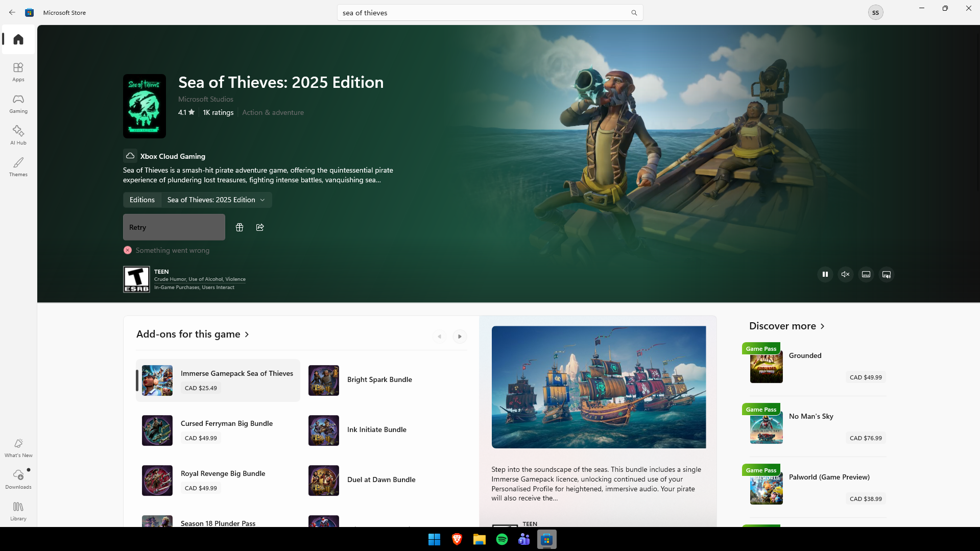980x551 pixels.
Task: Click the Cursed Ferryman CAD $49.99 price
Action: coord(201,438)
